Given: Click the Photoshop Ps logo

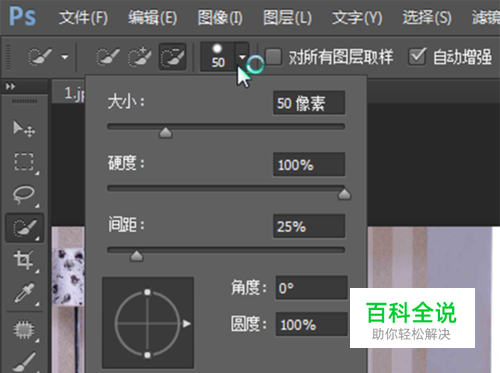Looking at the screenshot, I should pos(22,17).
